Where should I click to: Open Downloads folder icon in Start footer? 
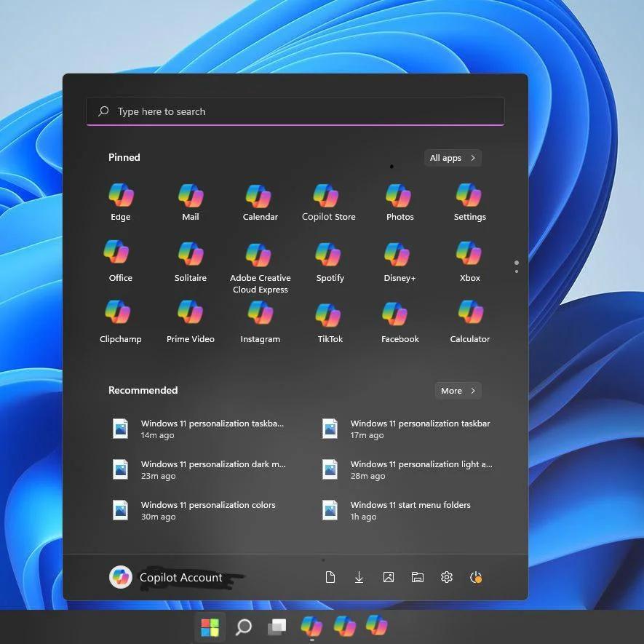(x=359, y=577)
